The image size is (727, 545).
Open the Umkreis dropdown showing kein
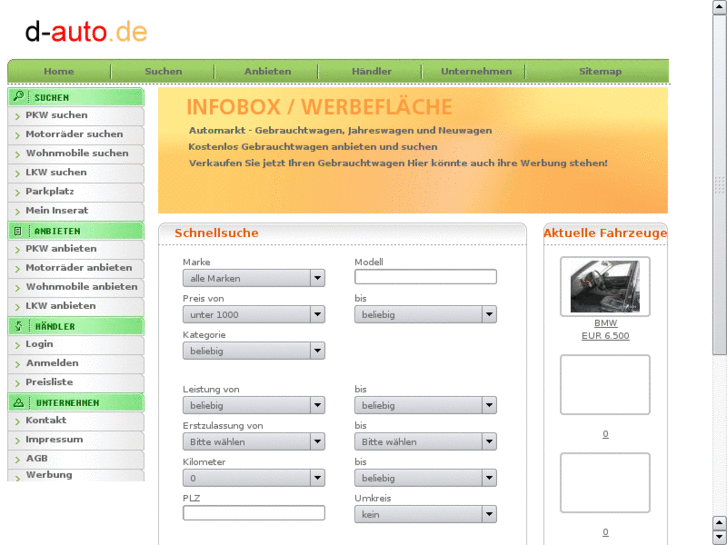425,514
